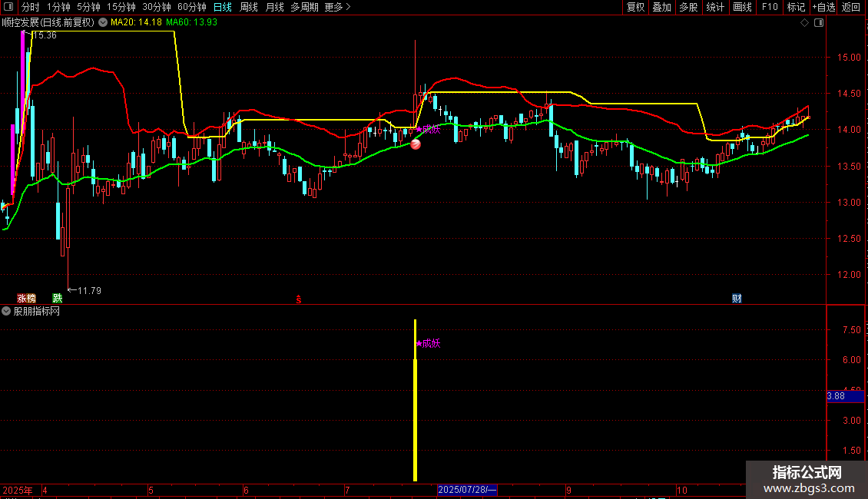Select the 60分钟 period
The height and width of the screenshot is (499, 868).
coord(191,7)
